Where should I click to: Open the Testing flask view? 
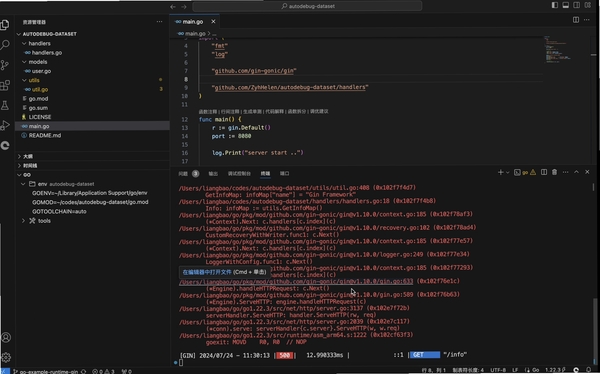[5, 105]
